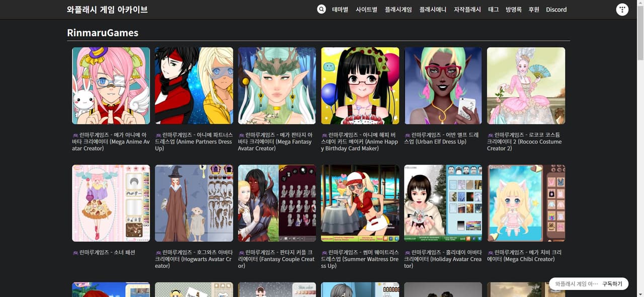Viewport: 644px width, 297px height.
Task: Click the 와플래시 게임 아카이브 site title
Action: click(107, 10)
